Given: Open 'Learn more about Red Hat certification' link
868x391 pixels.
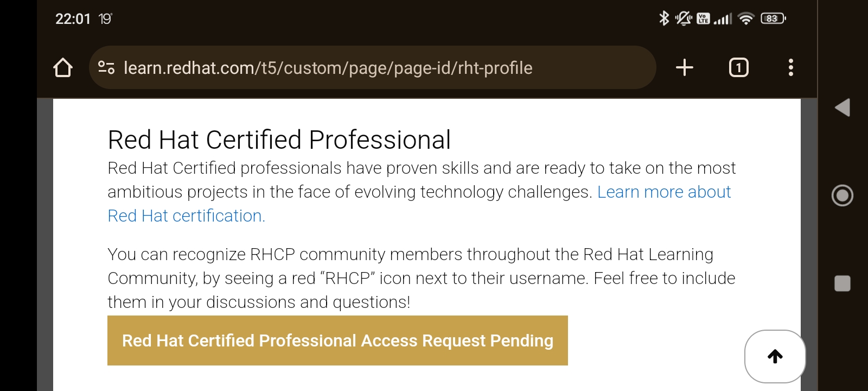Looking at the screenshot, I should [x=663, y=192].
